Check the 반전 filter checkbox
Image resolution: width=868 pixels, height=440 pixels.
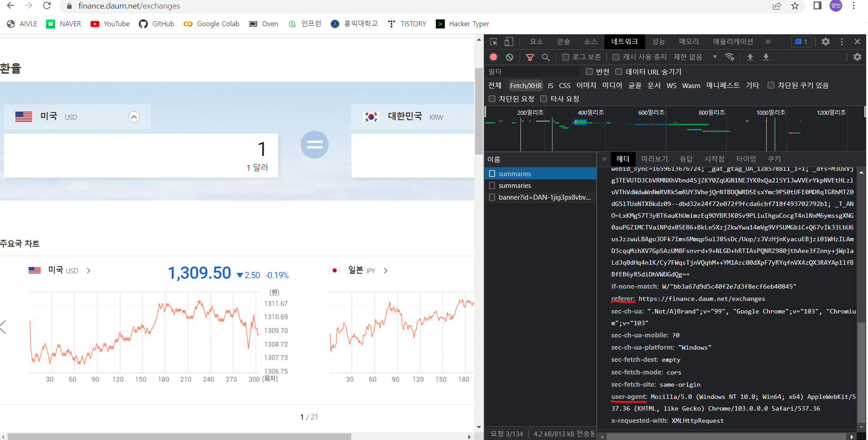pos(589,71)
